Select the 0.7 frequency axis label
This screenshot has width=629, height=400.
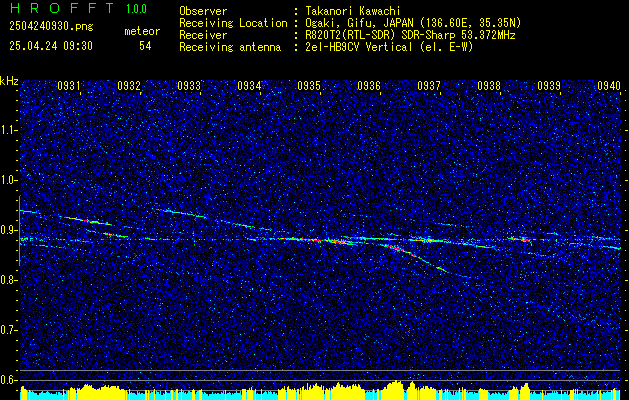tap(9, 330)
